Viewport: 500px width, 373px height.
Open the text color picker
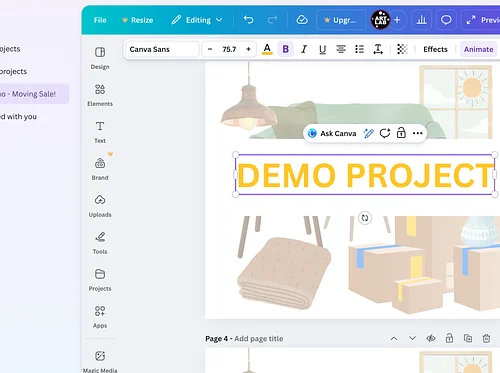tap(267, 49)
